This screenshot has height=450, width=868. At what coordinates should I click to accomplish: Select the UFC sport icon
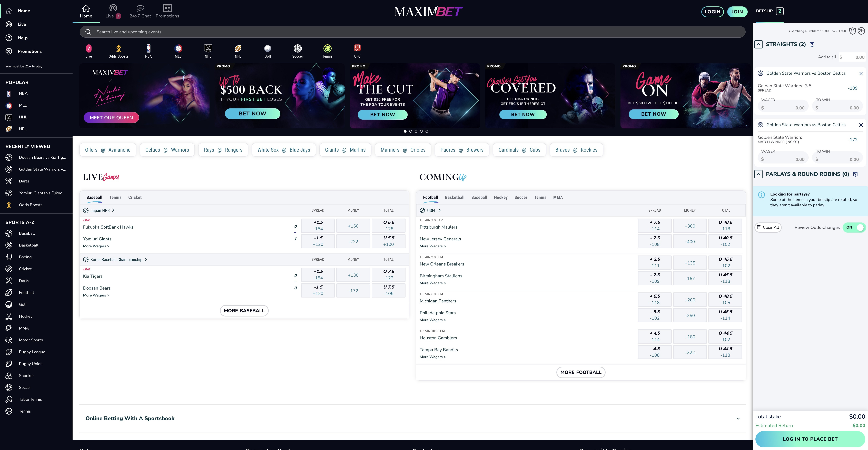(x=357, y=48)
